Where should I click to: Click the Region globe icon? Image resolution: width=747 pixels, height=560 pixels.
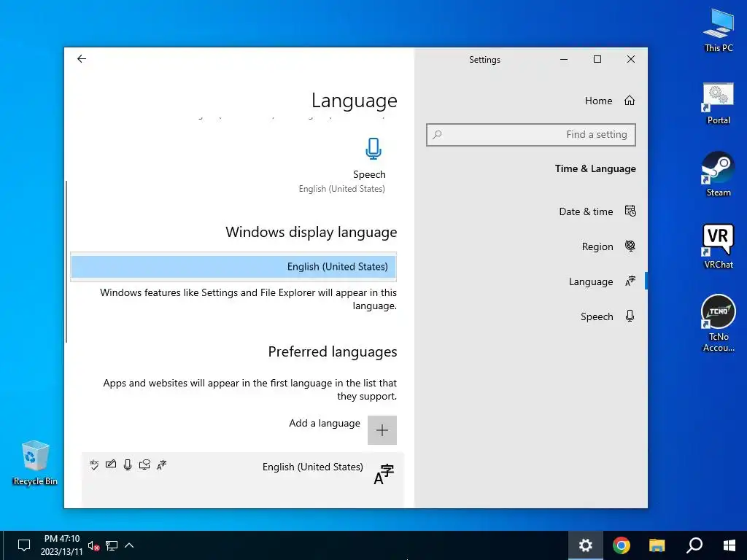(x=630, y=246)
